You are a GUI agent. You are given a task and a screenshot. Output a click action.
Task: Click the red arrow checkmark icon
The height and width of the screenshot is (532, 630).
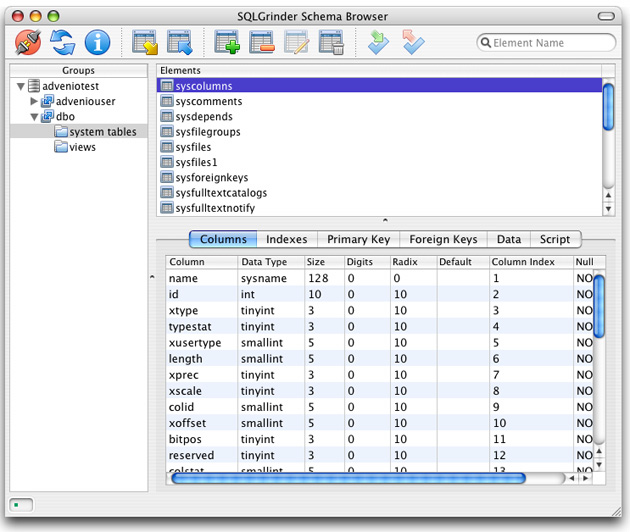(413, 42)
